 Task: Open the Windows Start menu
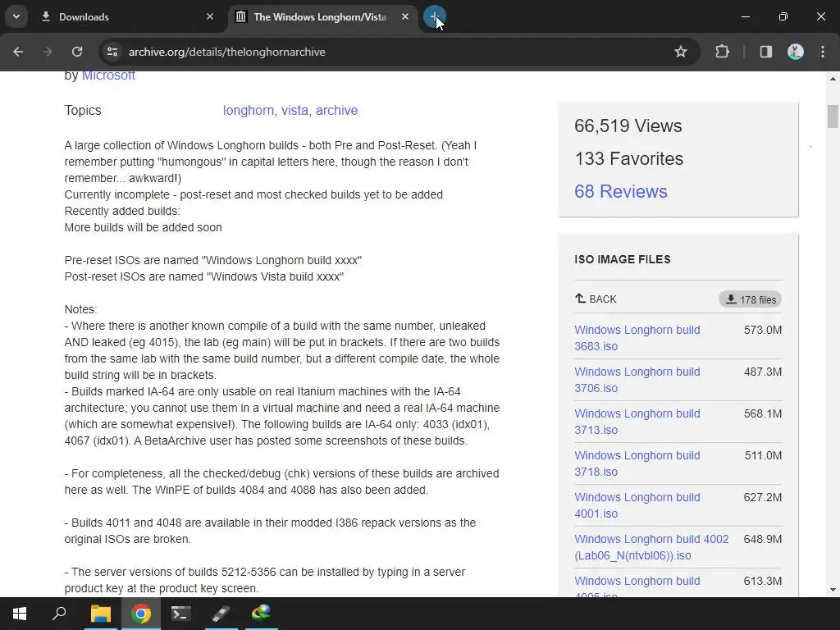[20, 614]
